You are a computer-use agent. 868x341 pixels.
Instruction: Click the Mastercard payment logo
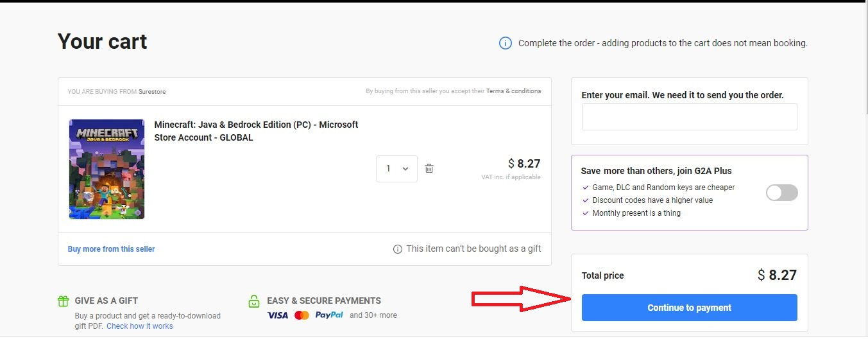[x=302, y=315]
